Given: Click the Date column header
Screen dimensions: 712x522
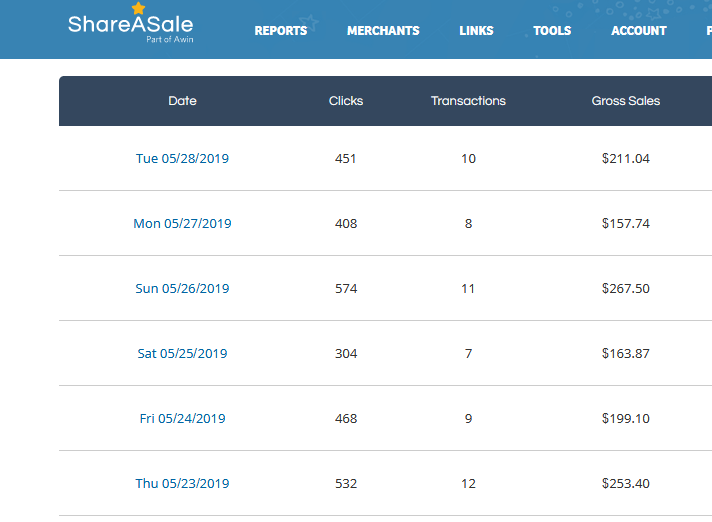Looking at the screenshot, I should (x=183, y=101).
